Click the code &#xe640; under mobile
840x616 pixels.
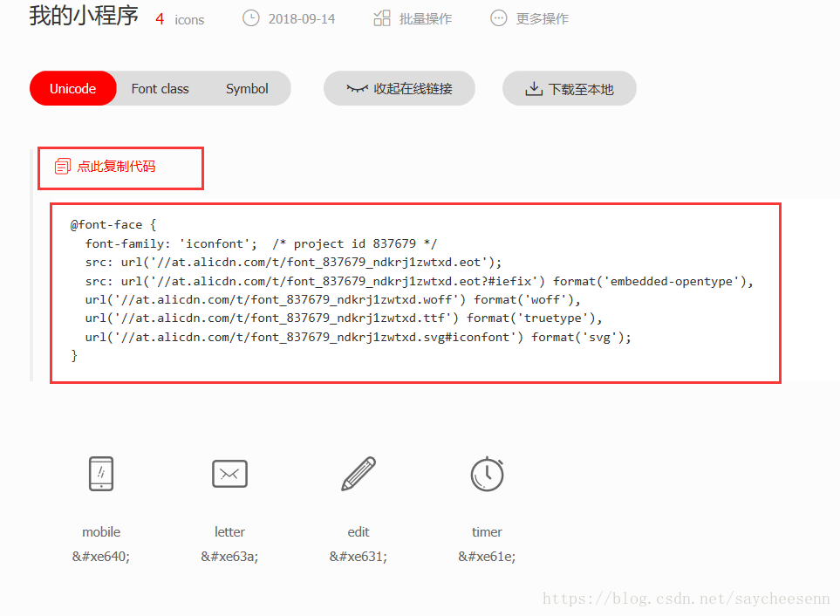[101, 557]
